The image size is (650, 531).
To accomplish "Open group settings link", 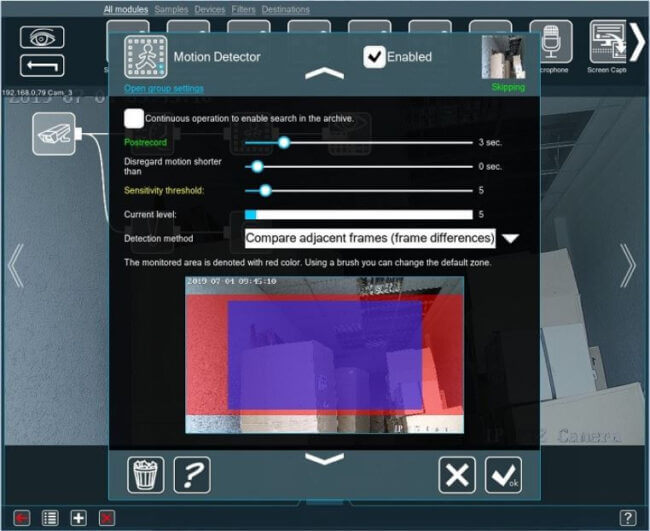I will click(x=164, y=88).
